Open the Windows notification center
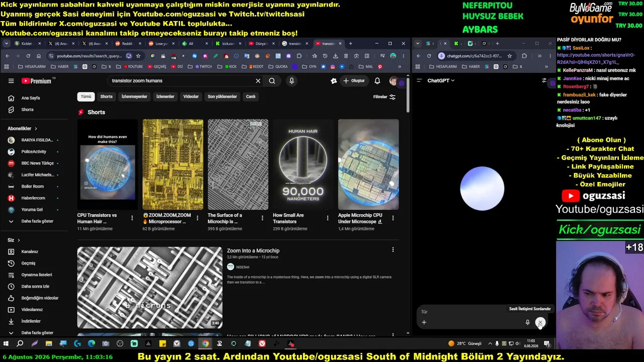 [547, 344]
